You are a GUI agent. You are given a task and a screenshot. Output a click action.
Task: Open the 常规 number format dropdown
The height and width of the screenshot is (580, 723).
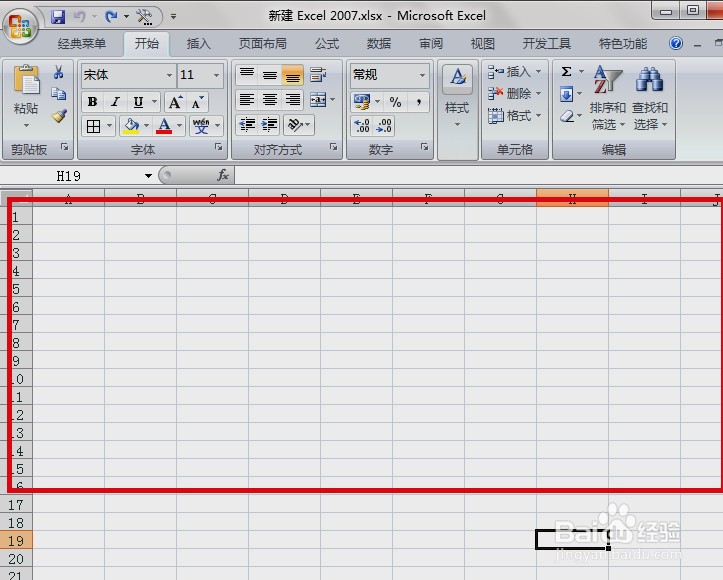pyautogui.click(x=422, y=75)
